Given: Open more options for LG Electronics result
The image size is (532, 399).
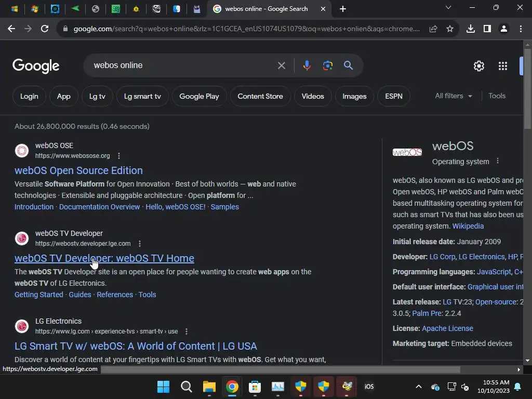Looking at the screenshot, I should pyautogui.click(x=187, y=331).
